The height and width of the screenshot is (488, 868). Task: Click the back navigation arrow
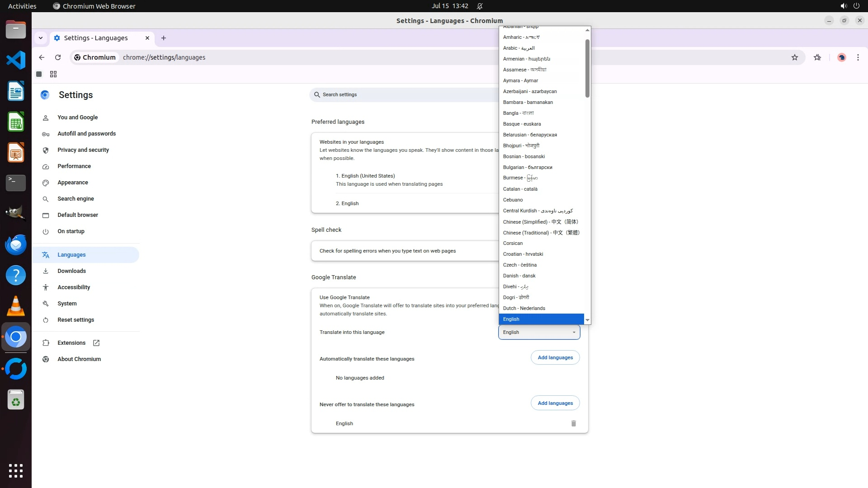click(42, 57)
